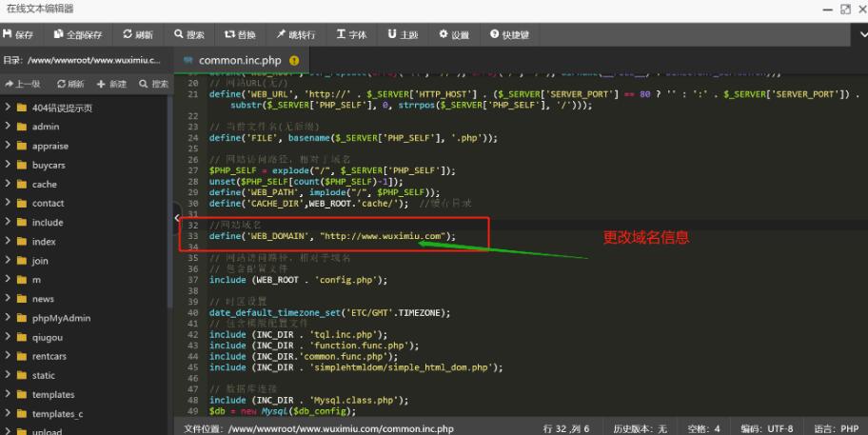Click the include 'Mysql.class.php' line
868x435 pixels.
coord(308,400)
